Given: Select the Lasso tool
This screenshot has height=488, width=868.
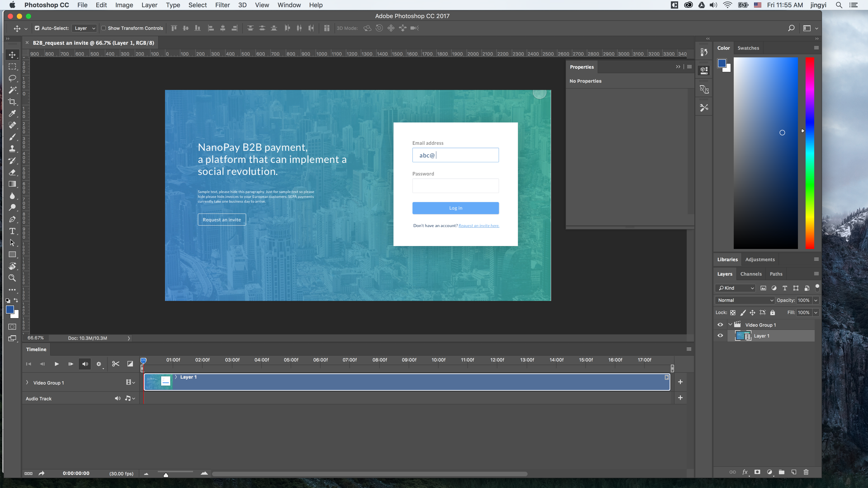Looking at the screenshot, I should tap(12, 78).
